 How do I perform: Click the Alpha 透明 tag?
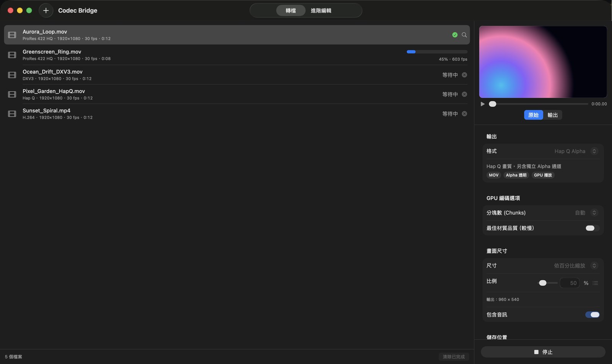pyautogui.click(x=516, y=175)
